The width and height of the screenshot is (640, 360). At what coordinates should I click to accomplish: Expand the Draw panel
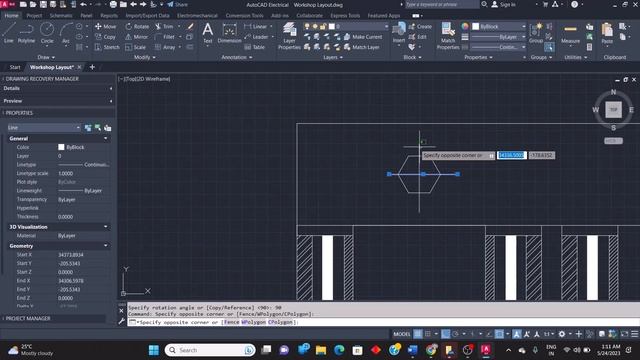[x=46, y=58]
